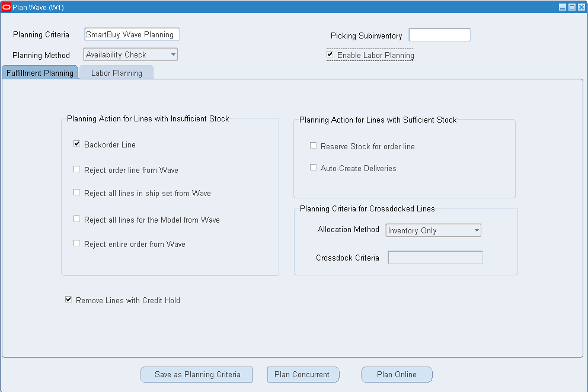The image size is (588, 392).
Task: Switch to the Labor Planning tab
Action: (x=117, y=73)
